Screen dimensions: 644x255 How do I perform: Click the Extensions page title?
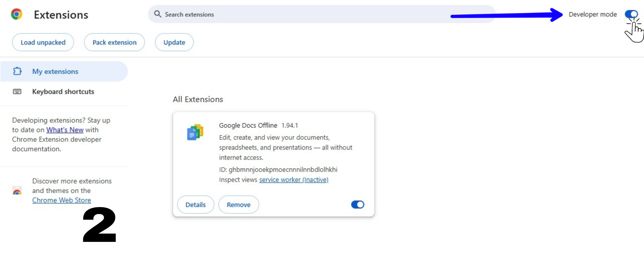[61, 15]
